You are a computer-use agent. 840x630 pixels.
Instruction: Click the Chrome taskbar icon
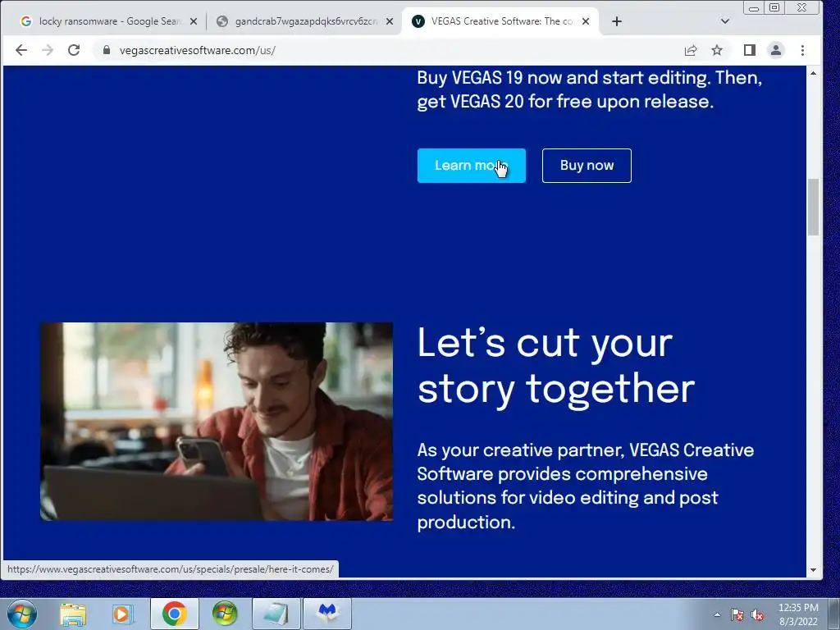tap(174, 614)
